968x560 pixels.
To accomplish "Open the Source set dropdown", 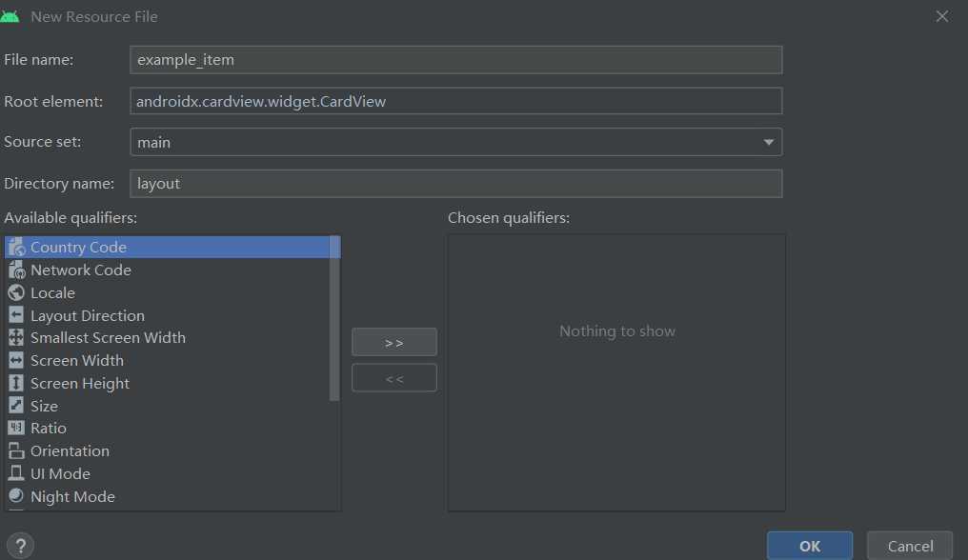I will [456, 142].
